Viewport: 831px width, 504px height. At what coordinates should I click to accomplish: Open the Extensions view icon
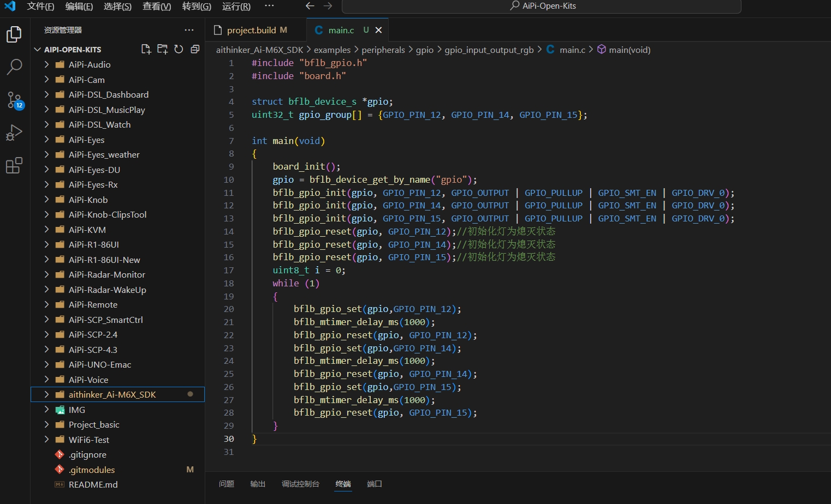point(14,165)
